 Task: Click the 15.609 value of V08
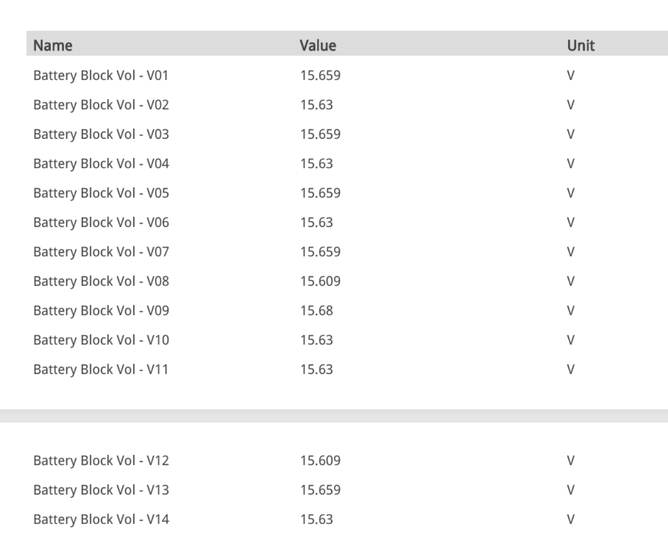[x=320, y=281]
